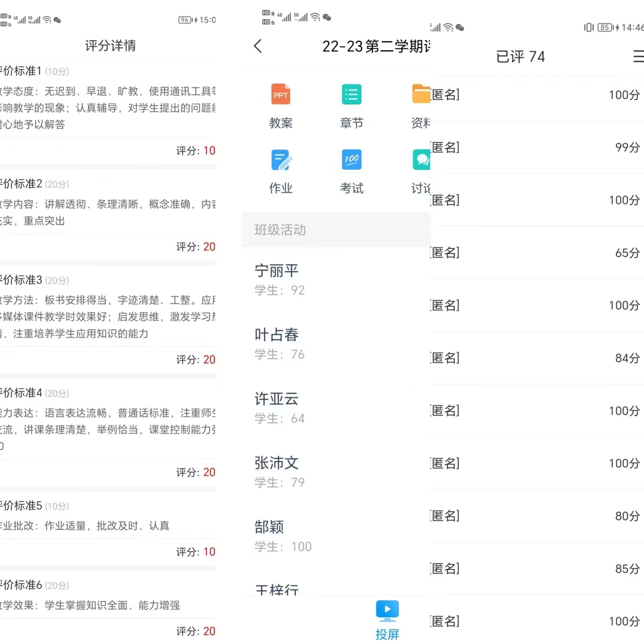
Task: Open the anonymous rating scored 65分
Action: coord(536,253)
